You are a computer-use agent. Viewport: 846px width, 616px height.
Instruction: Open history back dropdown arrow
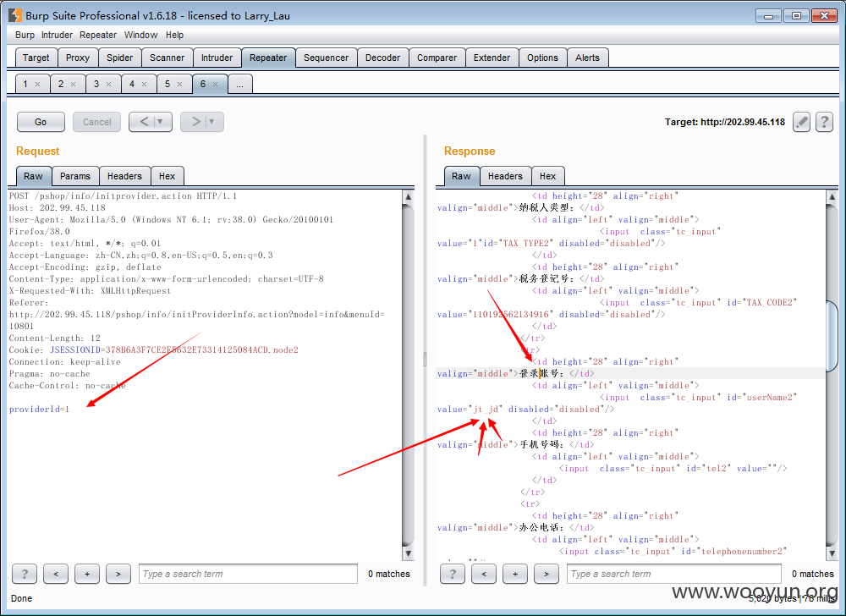pyautogui.click(x=160, y=122)
